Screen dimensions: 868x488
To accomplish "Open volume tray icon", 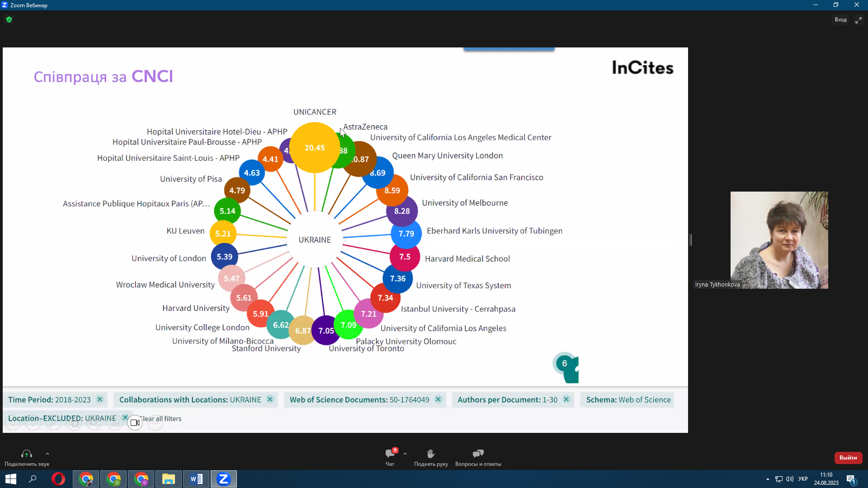I will (x=790, y=479).
